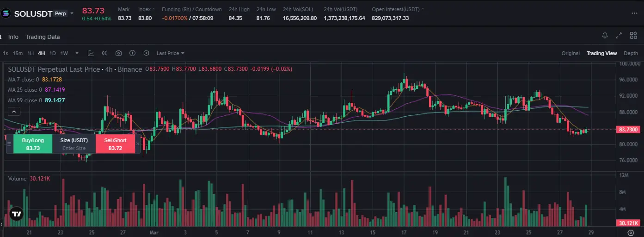The image size is (644, 237).
Task: Click the Buy/Long 83.73 button
Action: (x=33, y=144)
